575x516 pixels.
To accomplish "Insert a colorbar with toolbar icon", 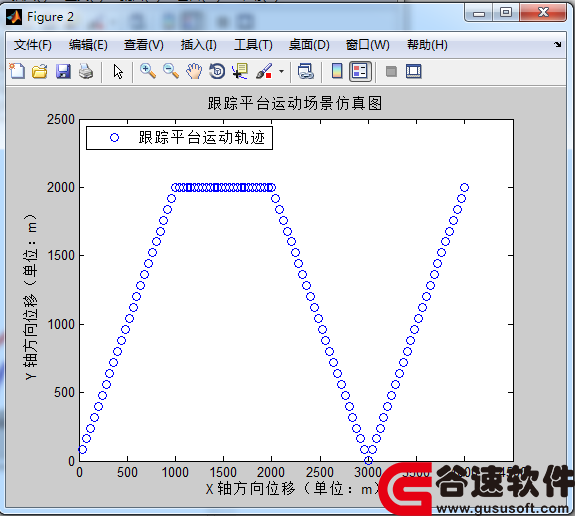I will pos(337,71).
